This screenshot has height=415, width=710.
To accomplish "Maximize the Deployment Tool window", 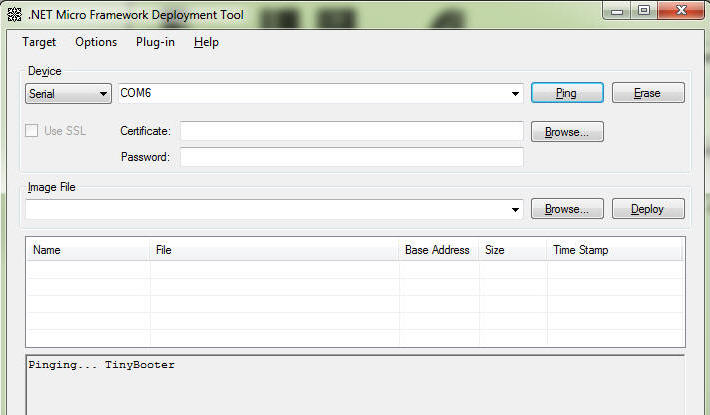I will click(x=644, y=11).
